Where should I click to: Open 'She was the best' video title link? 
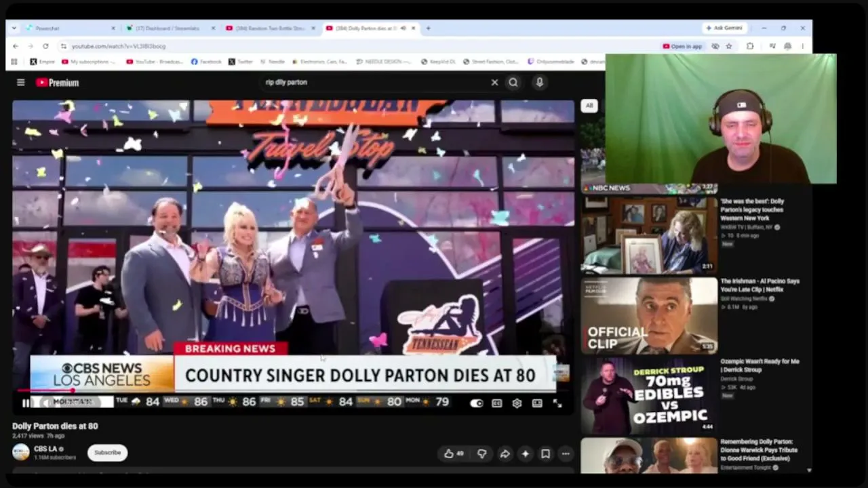pyautogui.click(x=752, y=209)
